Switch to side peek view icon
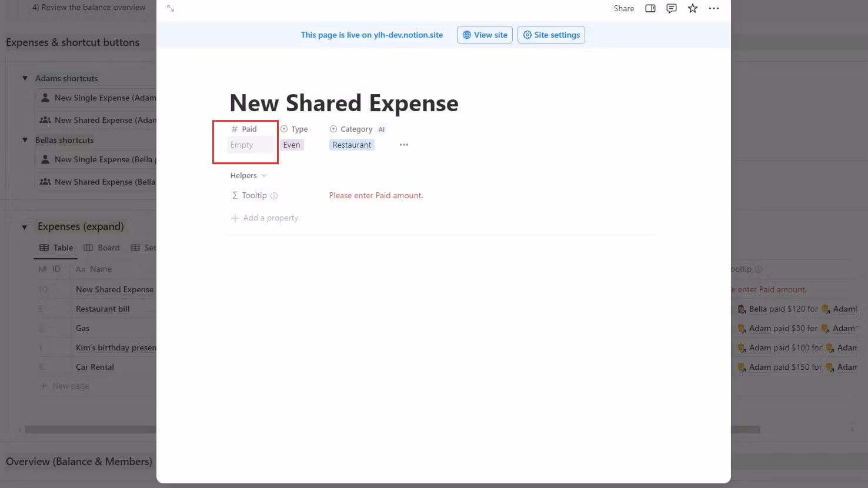The image size is (868, 488). click(650, 8)
